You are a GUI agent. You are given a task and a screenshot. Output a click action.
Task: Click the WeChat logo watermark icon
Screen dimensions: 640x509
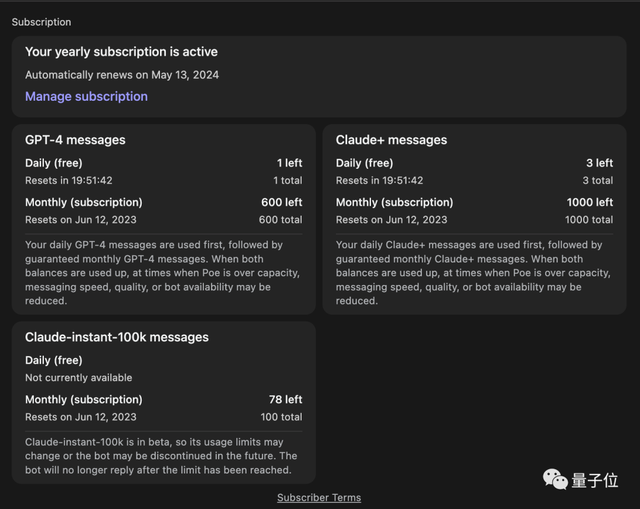click(555, 479)
